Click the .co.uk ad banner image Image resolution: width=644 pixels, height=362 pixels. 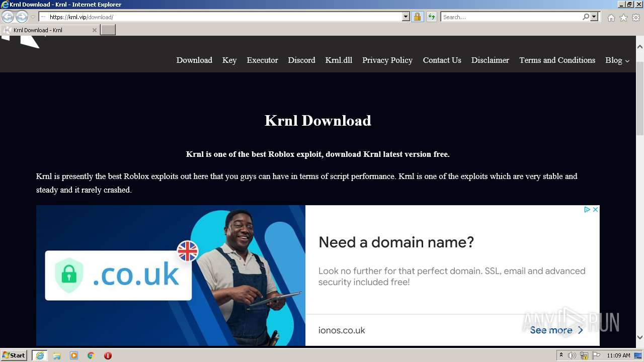[x=171, y=276]
